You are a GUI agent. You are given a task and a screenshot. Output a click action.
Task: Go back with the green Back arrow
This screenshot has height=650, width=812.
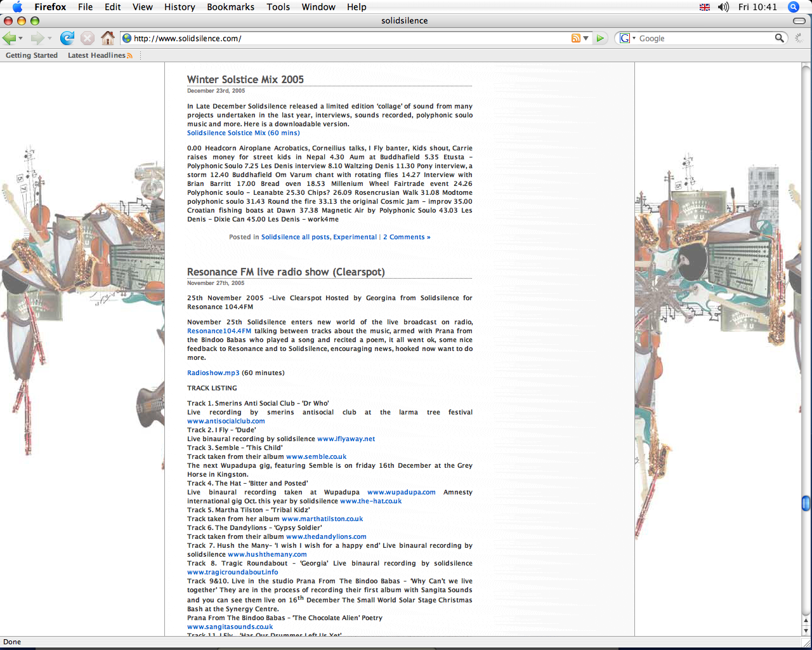10,38
